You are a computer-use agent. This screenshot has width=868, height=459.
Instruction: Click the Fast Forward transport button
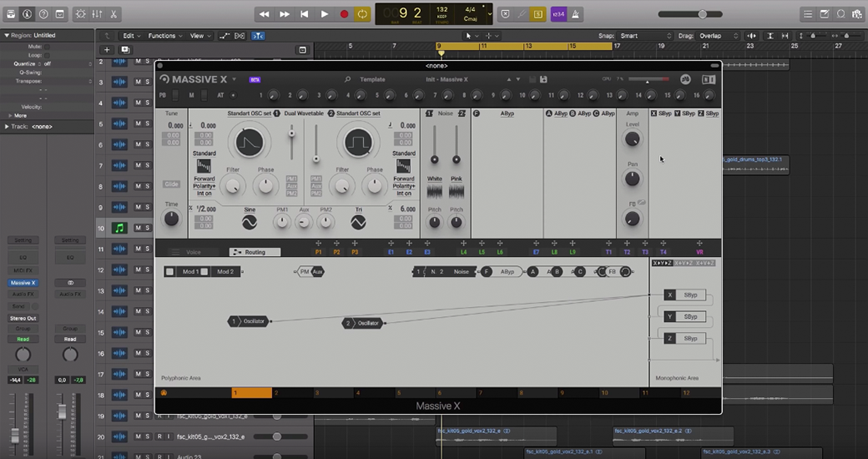(285, 14)
